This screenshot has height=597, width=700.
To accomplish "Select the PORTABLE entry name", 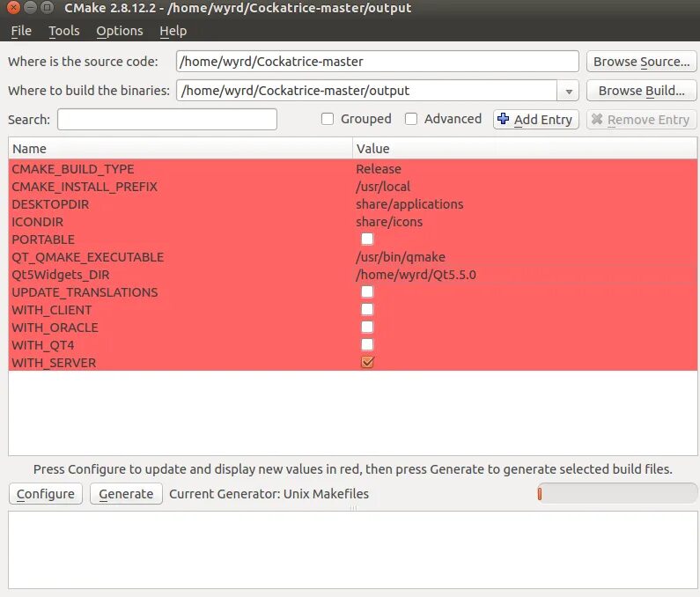I will click(x=43, y=240).
